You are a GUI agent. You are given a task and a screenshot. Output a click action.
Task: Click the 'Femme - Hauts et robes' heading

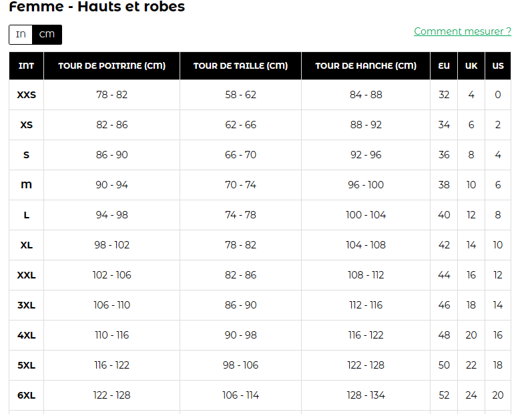tap(97, 7)
